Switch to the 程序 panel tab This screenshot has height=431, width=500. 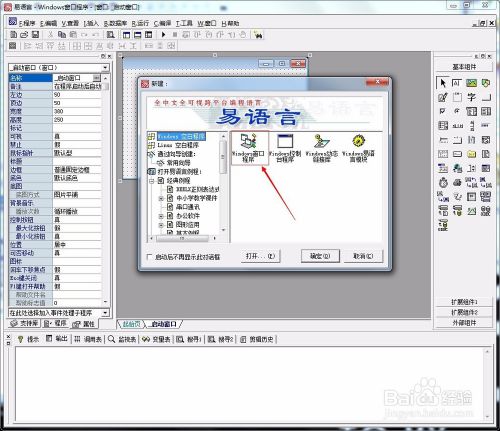click(55, 323)
